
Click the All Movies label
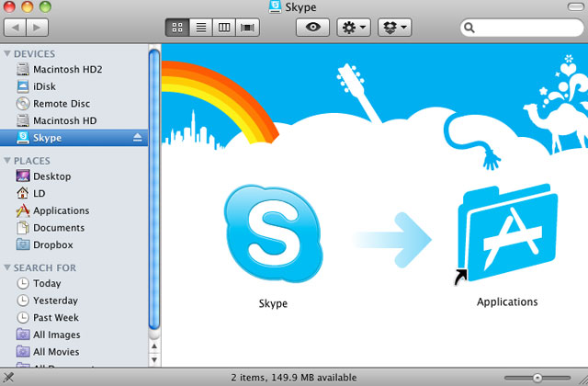coord(56,352)
